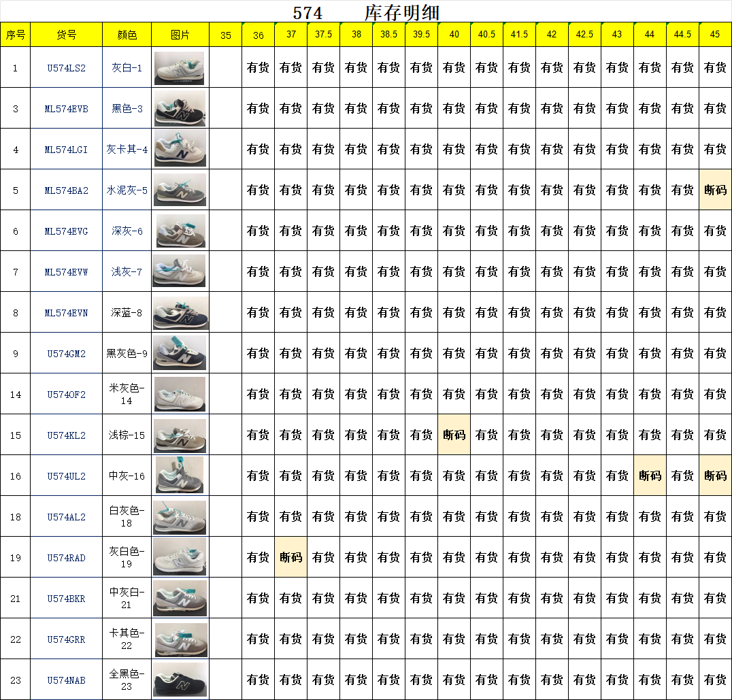
Task: Select the size 41.5 header cell
Action: [519, 35]
